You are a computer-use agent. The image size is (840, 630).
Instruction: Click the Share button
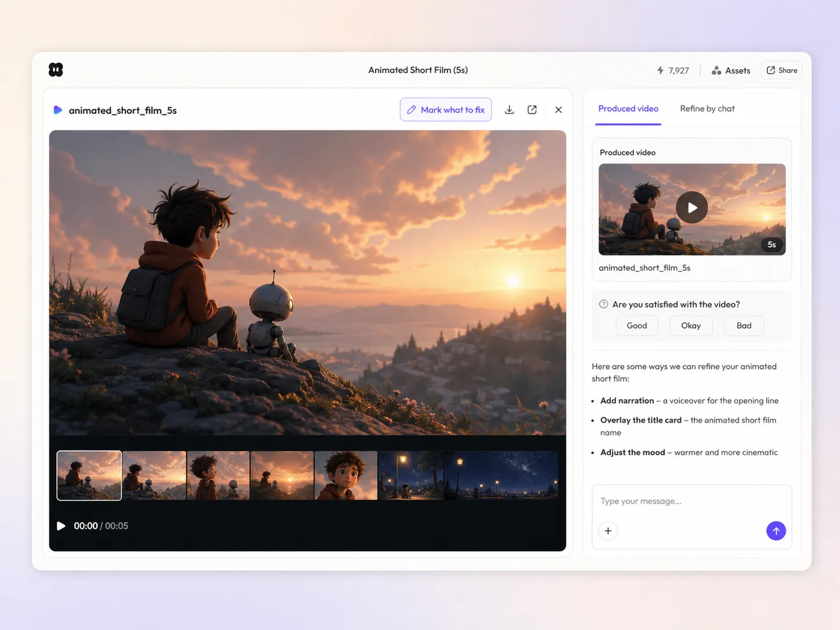pyautogui.click(x=781, y=70)
